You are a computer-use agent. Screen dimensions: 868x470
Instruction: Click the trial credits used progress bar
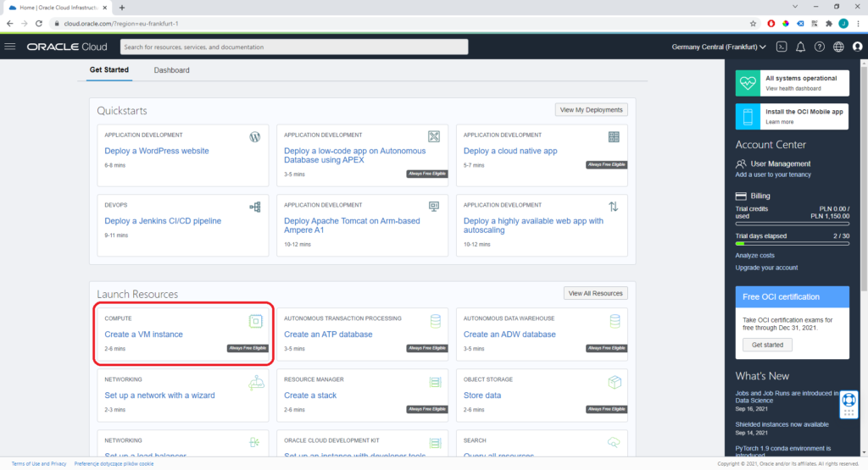tap(793, 224)
